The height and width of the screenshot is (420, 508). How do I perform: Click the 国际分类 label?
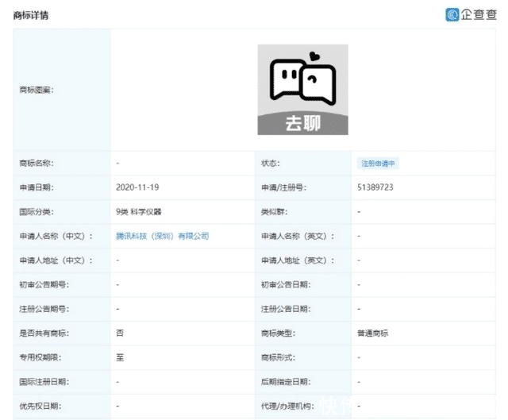37,212
